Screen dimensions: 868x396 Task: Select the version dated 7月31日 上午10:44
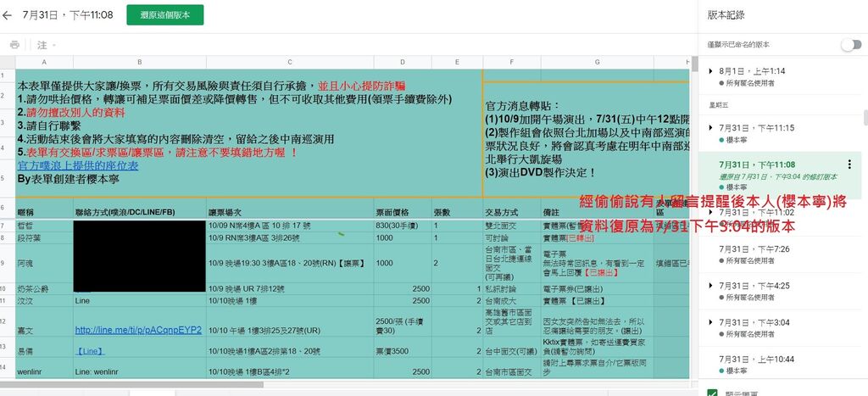[780, 365]
